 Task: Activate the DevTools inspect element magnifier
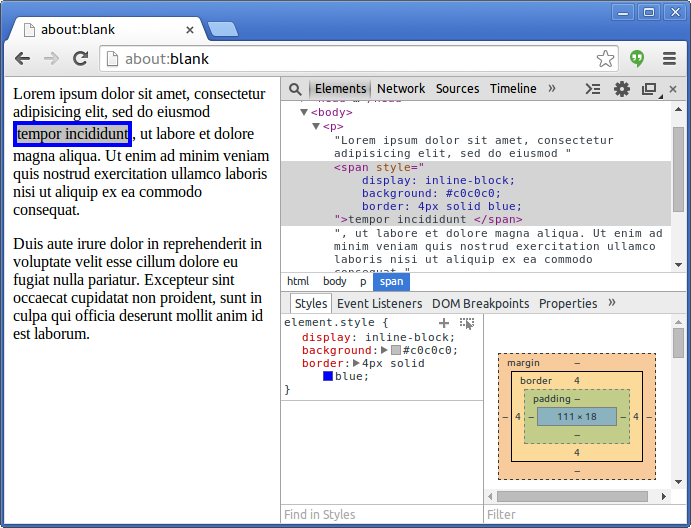tap(295, 89)
